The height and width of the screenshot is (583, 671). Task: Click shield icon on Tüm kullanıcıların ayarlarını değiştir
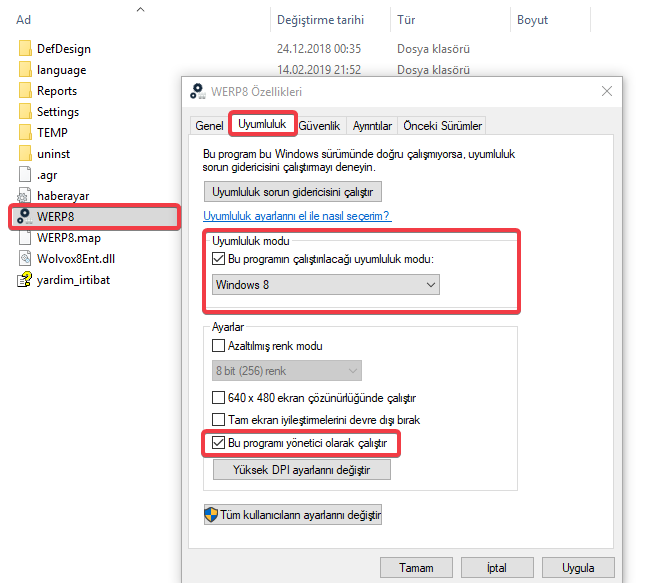(x=211, y=515)
